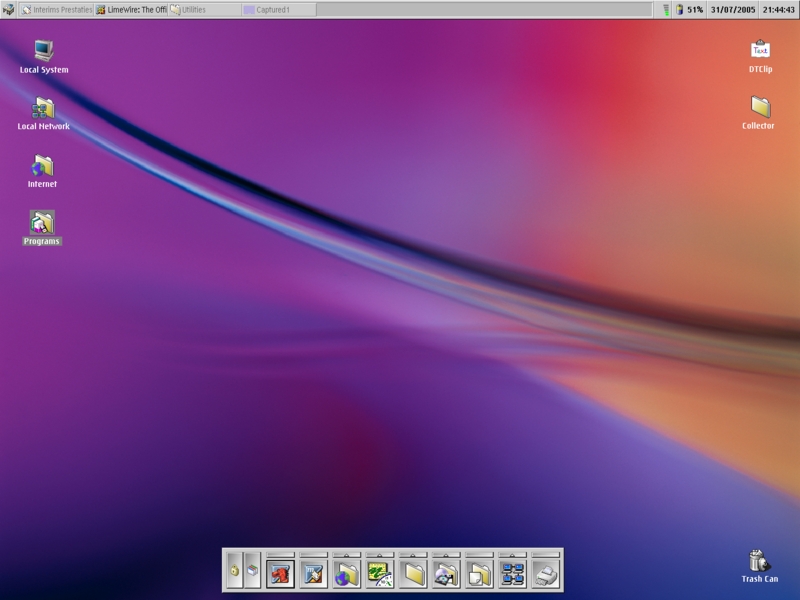
Task: Open the XCenter menu button at top-left
Action: pos(9,9)
